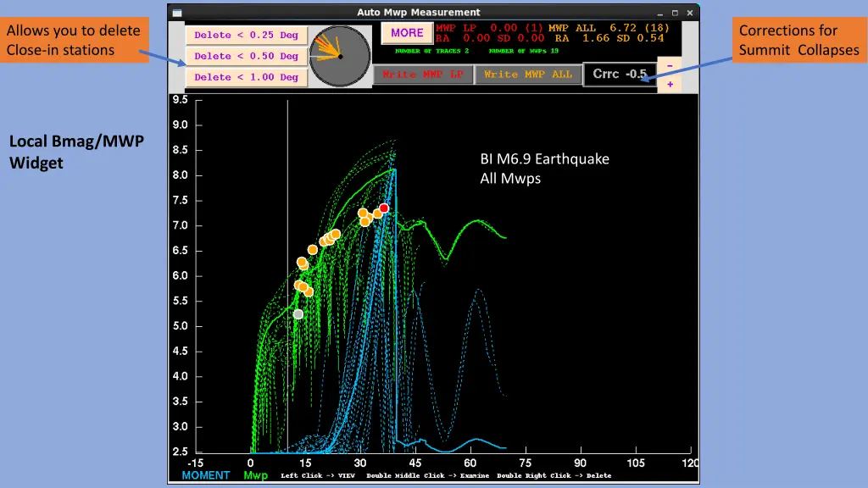Viewport: 868px width, 488px height.
Task: Click the red Mwp data point
Action: [x=384, y=208]
